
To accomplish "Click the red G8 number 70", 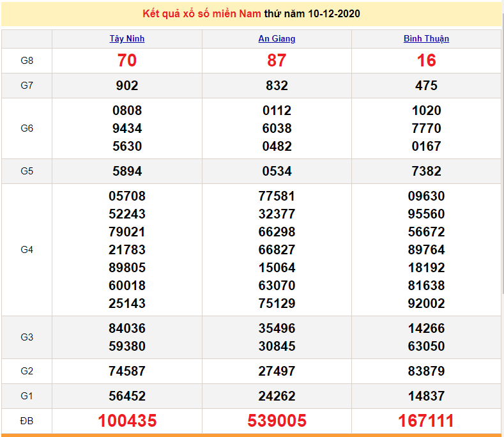I will tap(127, 61).
